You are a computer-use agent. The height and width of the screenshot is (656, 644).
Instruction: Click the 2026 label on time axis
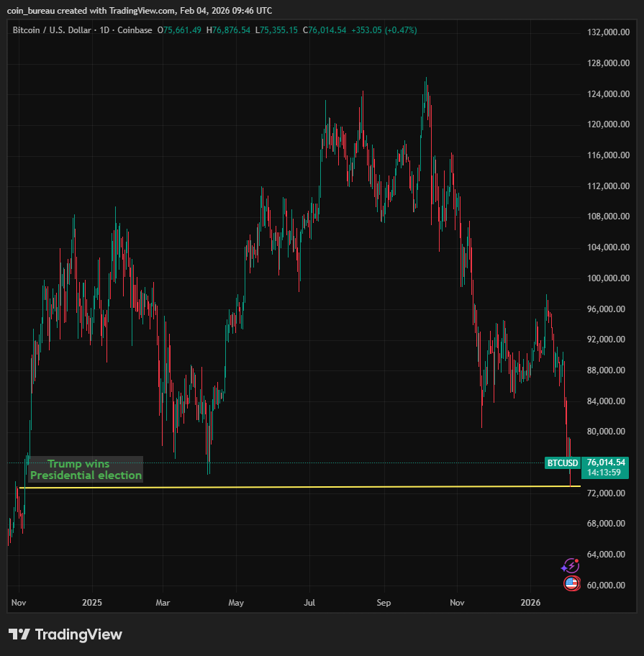point(530,603)
